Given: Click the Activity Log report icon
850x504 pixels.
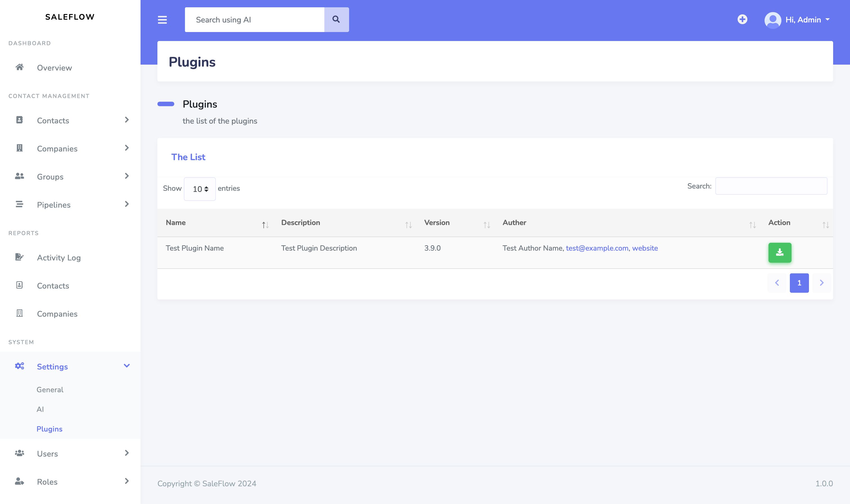Looking at the screenshot, I should pyautogui.click(x=20, y=257).
